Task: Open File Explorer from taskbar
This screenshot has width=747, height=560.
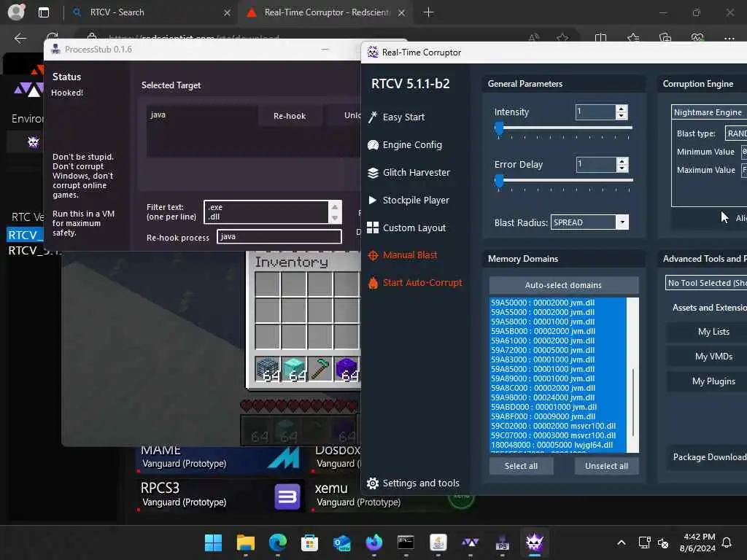Action: coord(245,542)
